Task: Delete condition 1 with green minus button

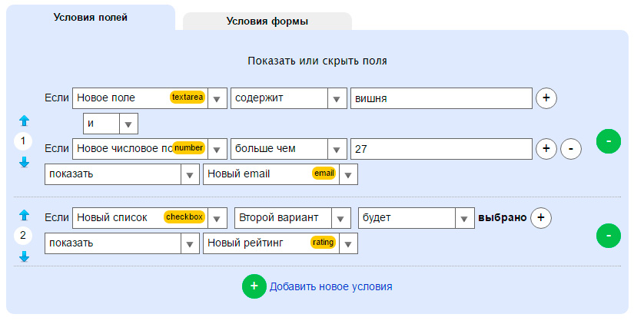Action: click(x=608, y=141)
